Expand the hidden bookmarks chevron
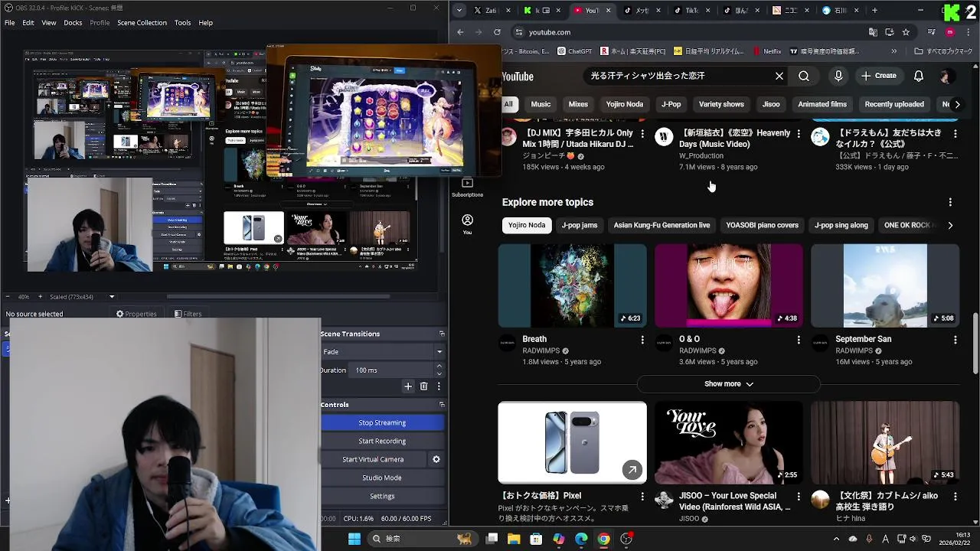Viewport: 980px width, 551px height. [895, 51]
